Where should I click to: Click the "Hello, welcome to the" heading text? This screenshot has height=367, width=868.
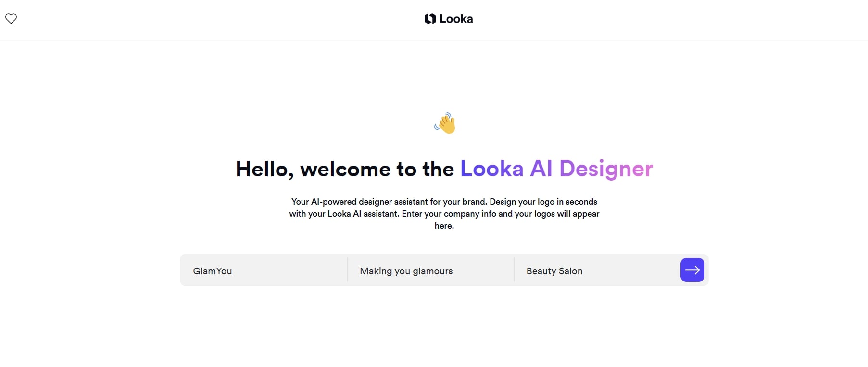tap(344, 169)
